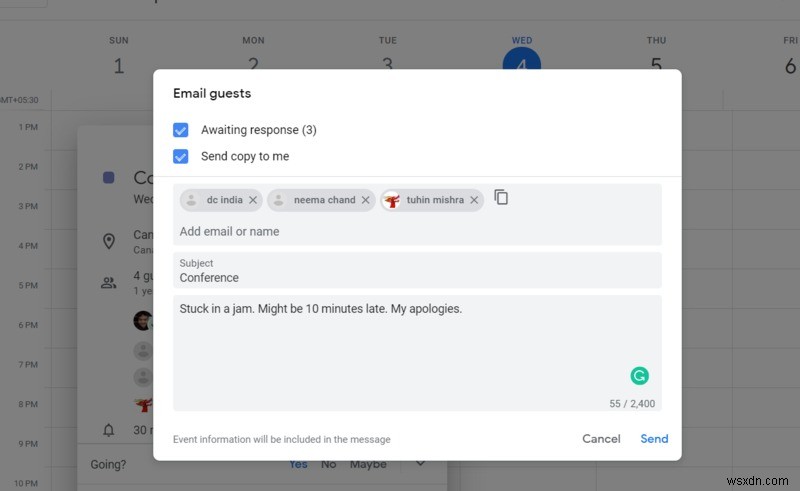Click the organizer's profile photo in guest list
Image resolution: width=800 pixels, height=491 pixels.
coord(143,321)
